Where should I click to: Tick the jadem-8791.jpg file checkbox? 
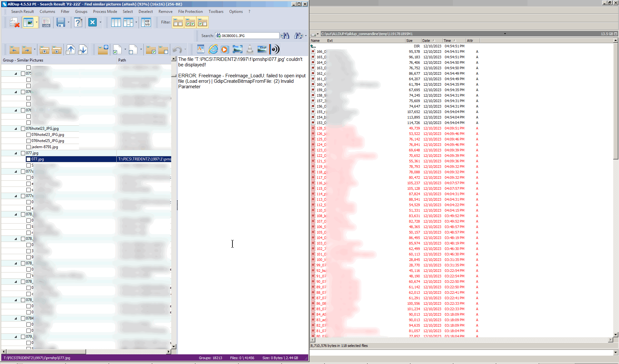click(28, 147)
